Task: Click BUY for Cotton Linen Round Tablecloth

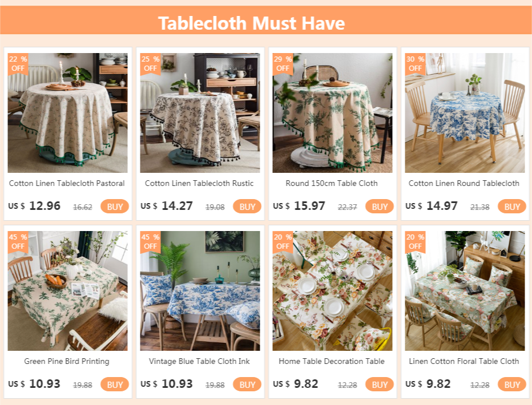Action: click(x=511, y=206)
